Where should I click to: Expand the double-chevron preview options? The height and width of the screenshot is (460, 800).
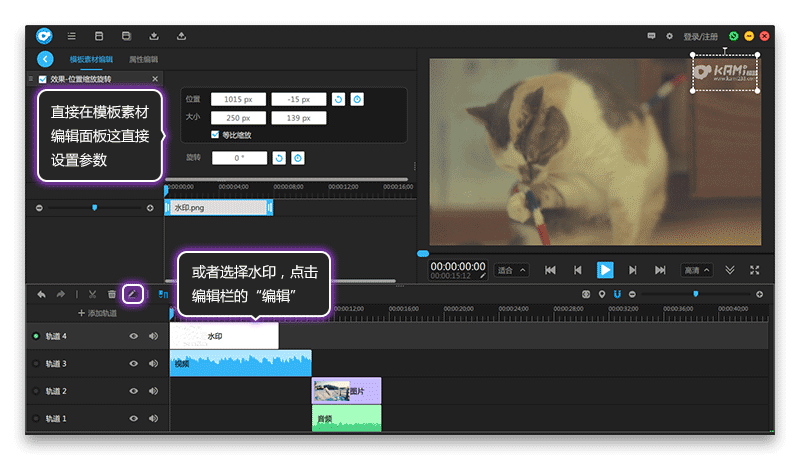730,270
